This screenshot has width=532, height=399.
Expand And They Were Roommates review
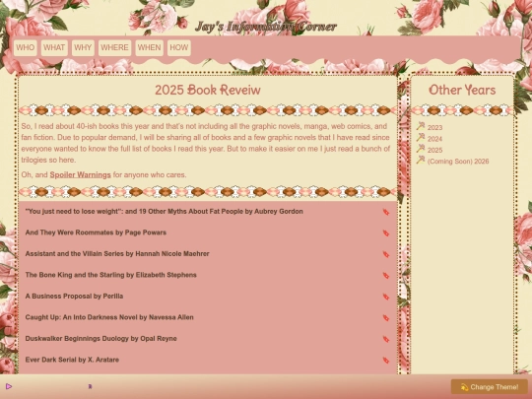(x=208, y=233)
